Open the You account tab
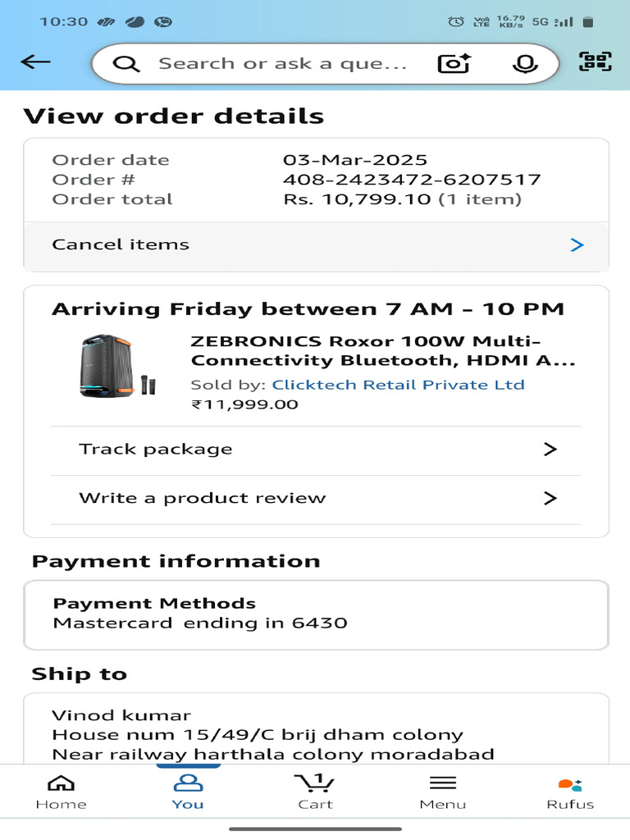Viewport: 630px width, 840px height. (x=188, y=792)
